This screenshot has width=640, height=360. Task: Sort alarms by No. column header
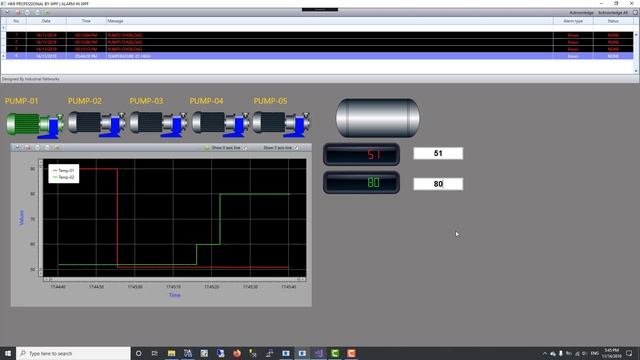tap(16, 21)
